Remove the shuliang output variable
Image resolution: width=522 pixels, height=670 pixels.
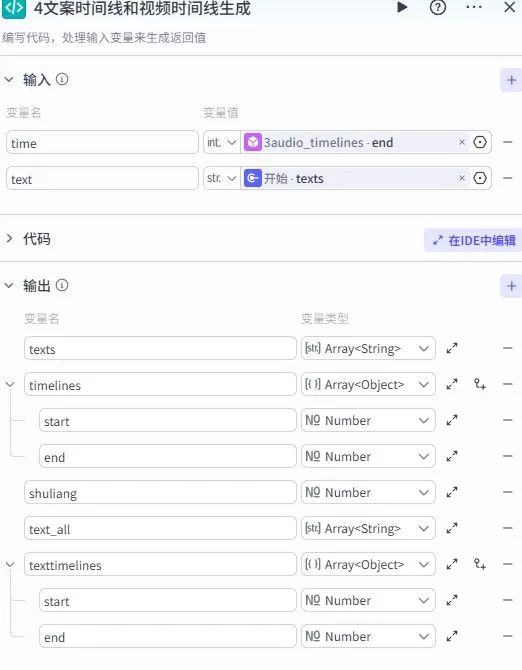click(x=507, y=492)
